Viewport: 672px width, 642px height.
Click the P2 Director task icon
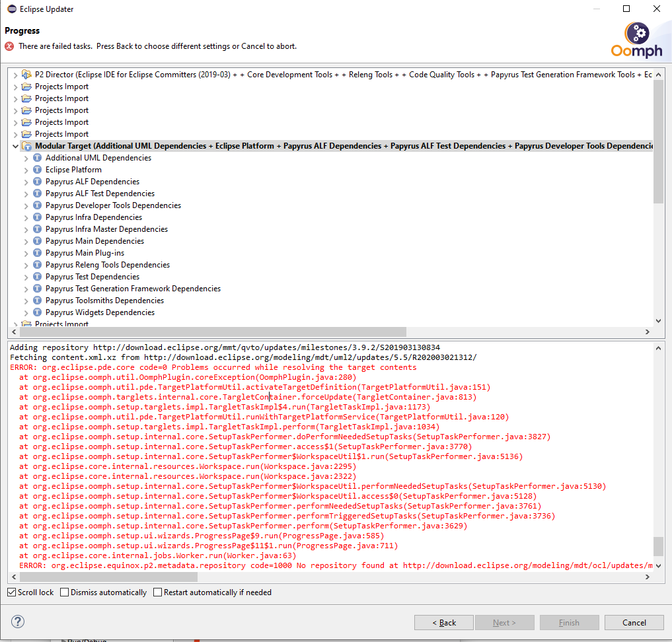(26, 75)
